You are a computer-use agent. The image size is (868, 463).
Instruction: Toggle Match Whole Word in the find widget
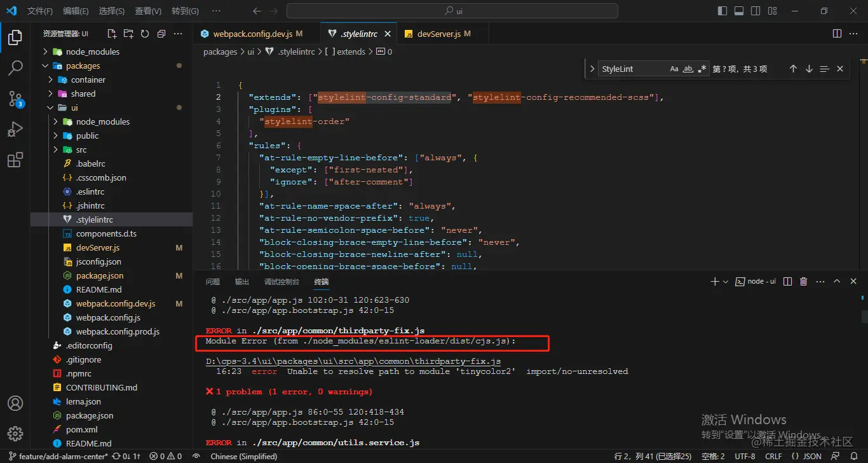(688, 69)
